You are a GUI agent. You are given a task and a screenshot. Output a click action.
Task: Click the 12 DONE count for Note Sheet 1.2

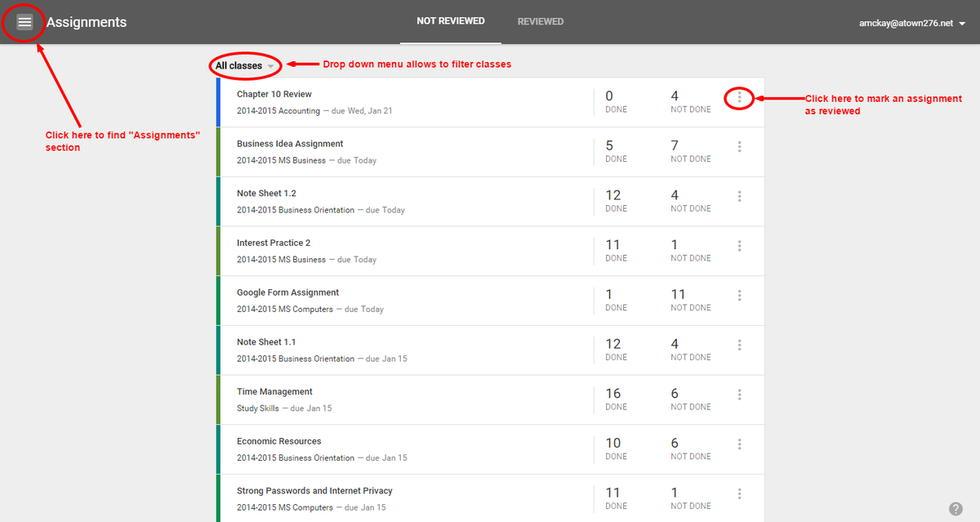(616, 201)
